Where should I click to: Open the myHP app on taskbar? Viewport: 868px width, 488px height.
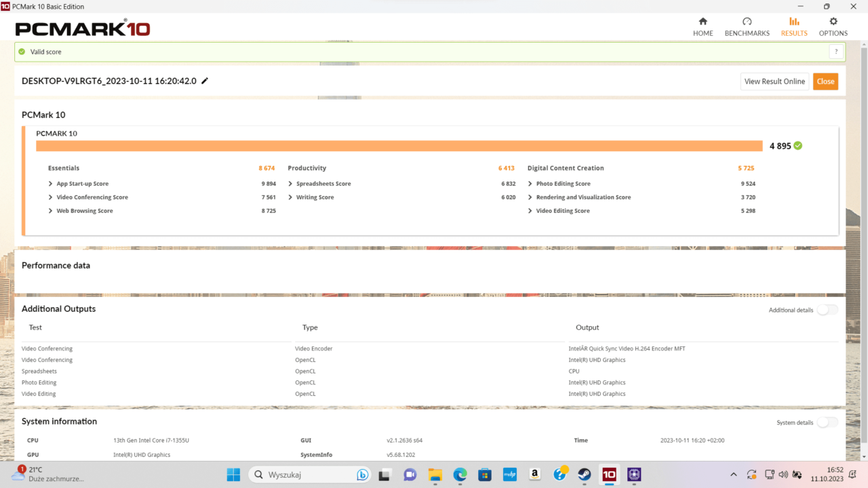[510, 474]
